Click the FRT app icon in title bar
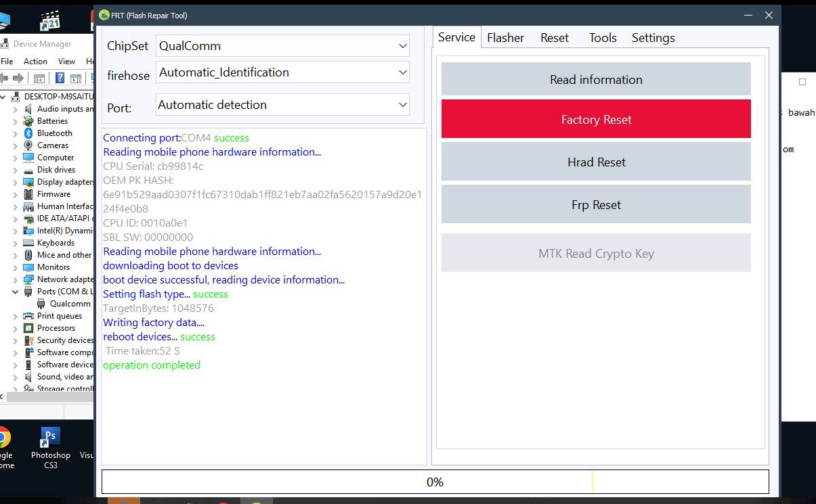 pos(104,15)
